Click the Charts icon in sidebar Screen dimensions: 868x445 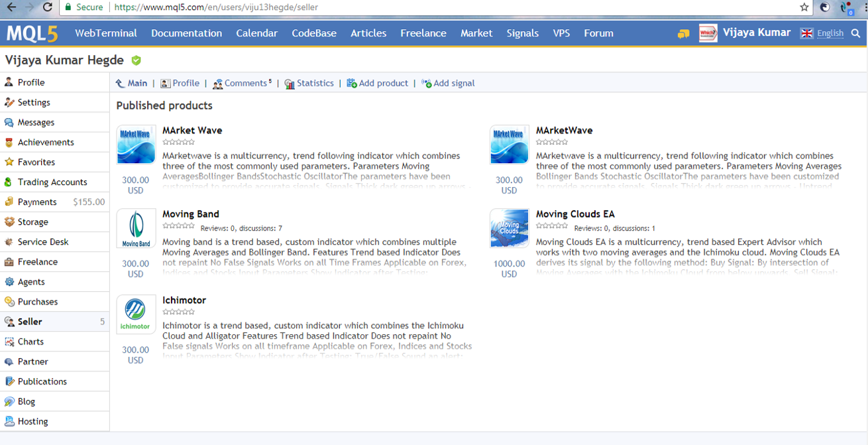[9, 342]
